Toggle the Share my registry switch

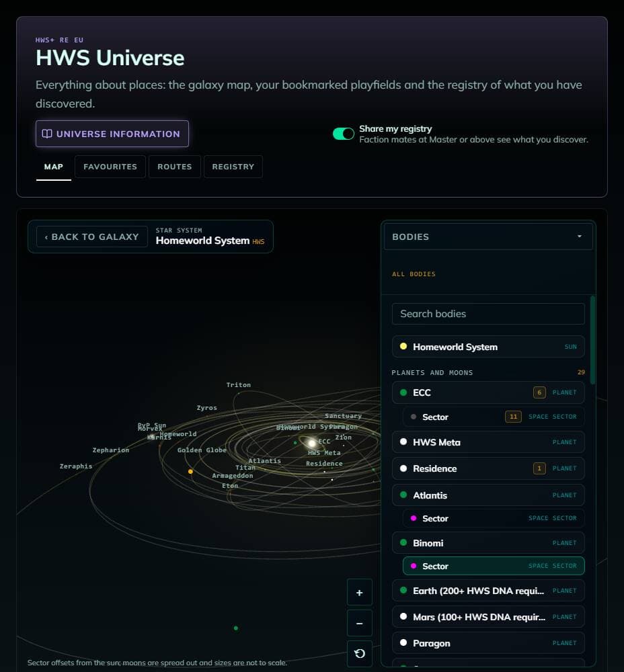[344, 134]
